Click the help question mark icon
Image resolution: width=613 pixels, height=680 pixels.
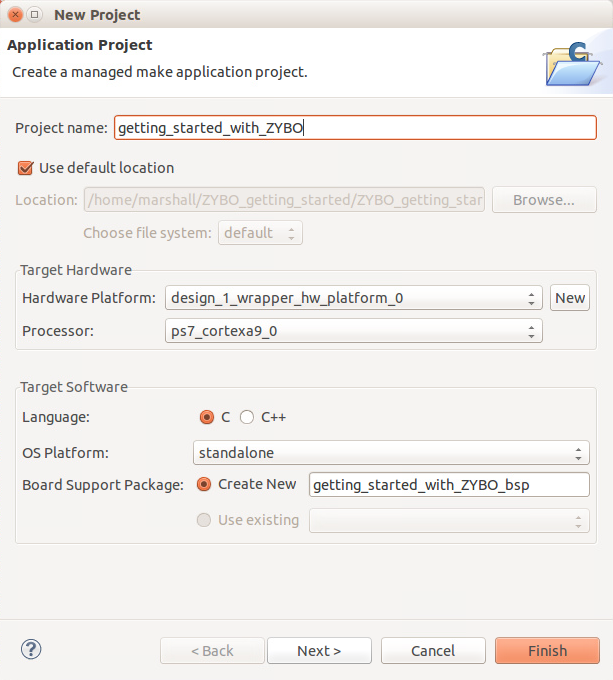tap(31, 649)
